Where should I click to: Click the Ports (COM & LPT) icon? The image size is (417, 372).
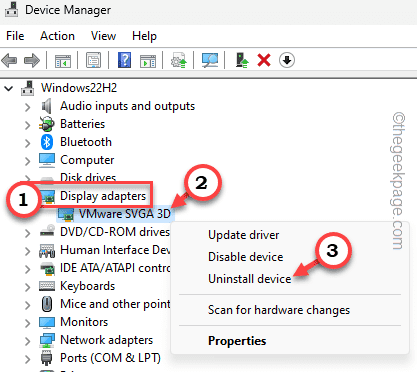(47, 358)
